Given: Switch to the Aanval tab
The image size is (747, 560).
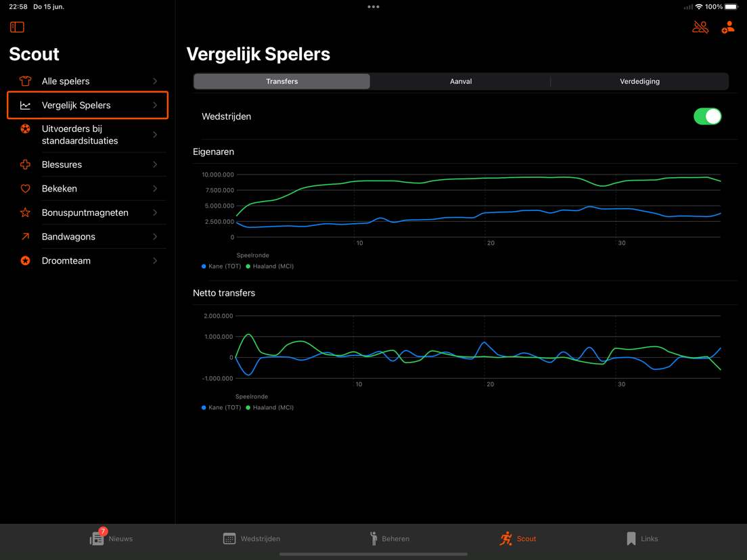Looking at the screenshot, I should 461,81.
